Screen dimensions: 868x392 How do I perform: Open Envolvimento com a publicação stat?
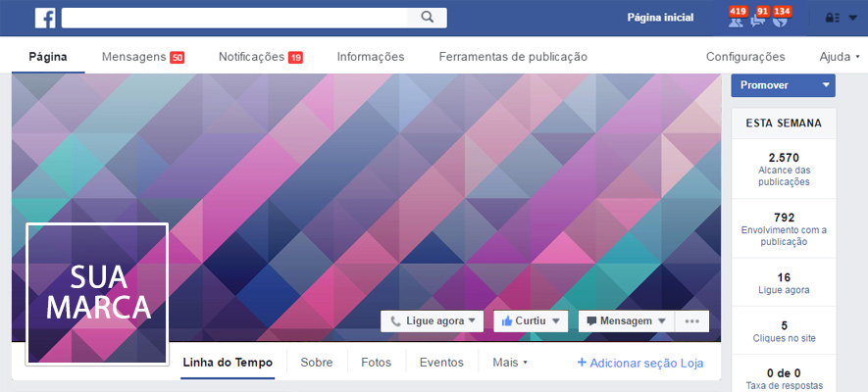(x=784, y=229)
